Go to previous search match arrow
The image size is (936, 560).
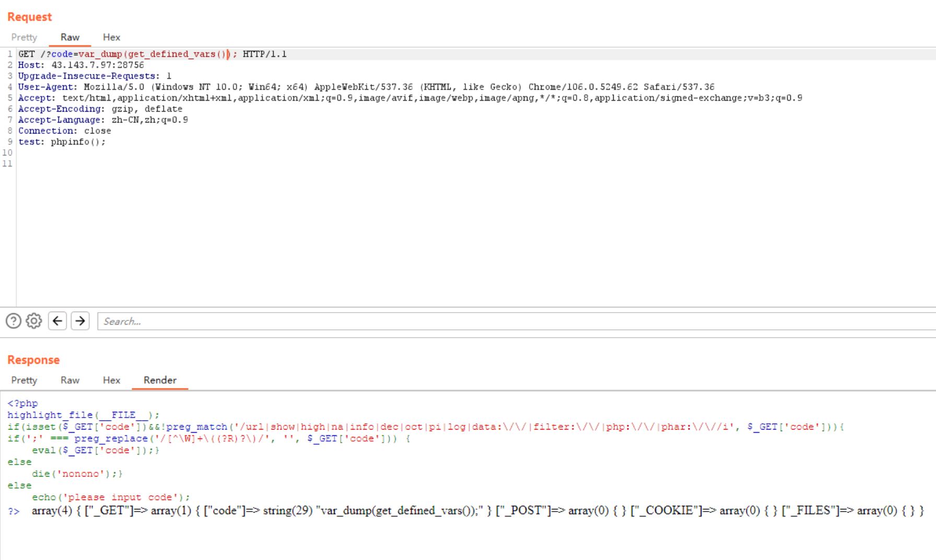(x=57, y=321)
